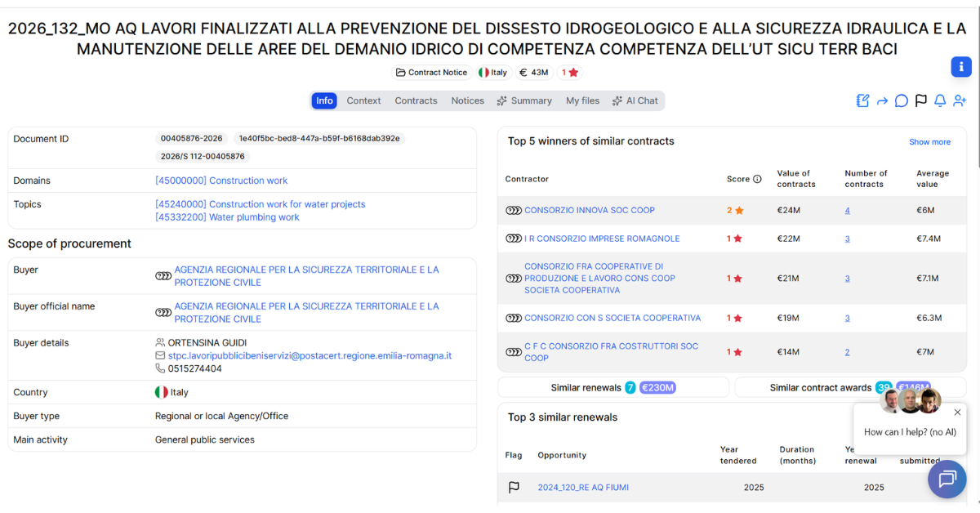Click the 2026/S 112-00405876 chip
980x513 pixels.
203,156
